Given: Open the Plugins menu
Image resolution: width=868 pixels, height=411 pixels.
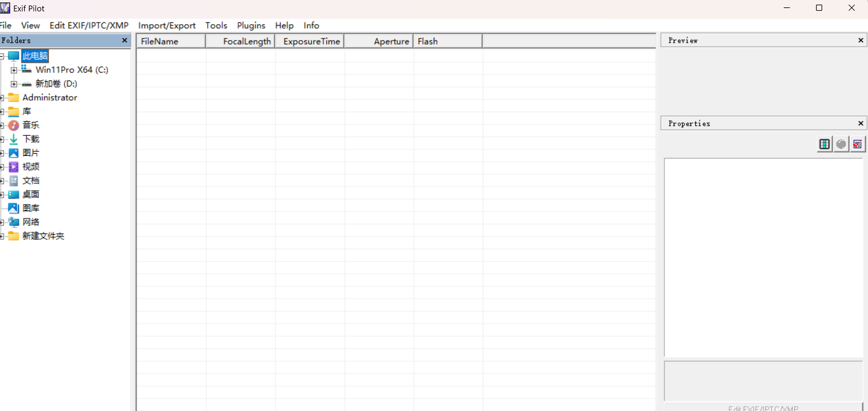Looking at the screenshot, I should click(251, 25).
